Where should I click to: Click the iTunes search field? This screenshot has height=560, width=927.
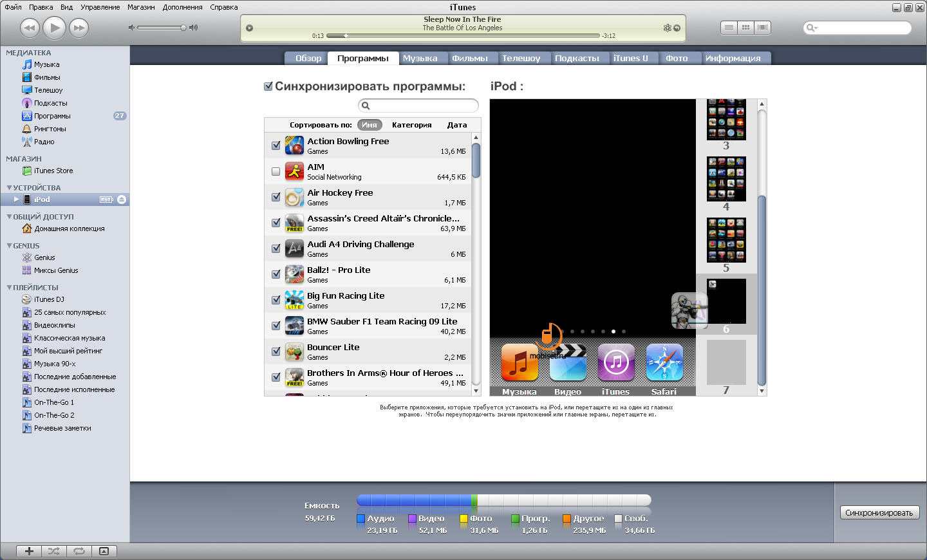pos(857,28)
